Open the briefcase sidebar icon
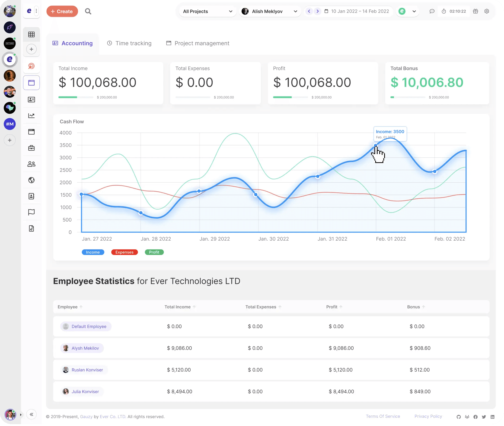The width and height of the screenshot is (504, 426). (x=31, y=148)
